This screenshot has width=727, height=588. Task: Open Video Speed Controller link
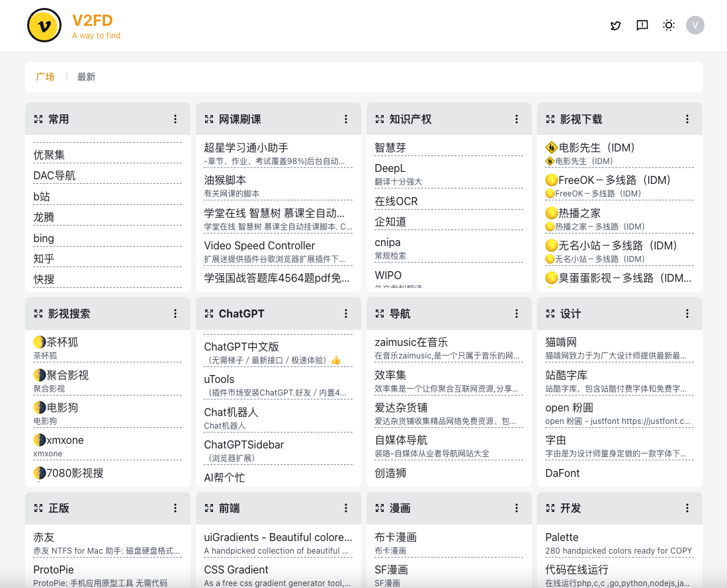click(x=259, y=246)
